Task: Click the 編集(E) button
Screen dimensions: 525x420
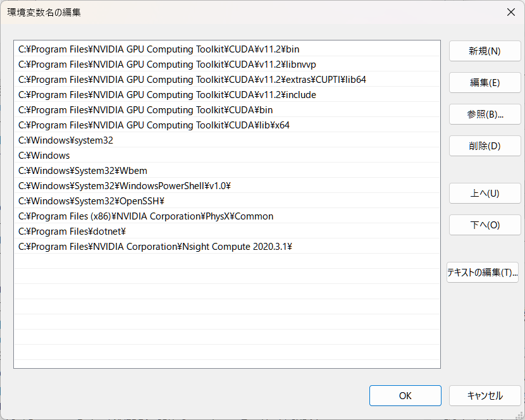Action: coord(485,82)
